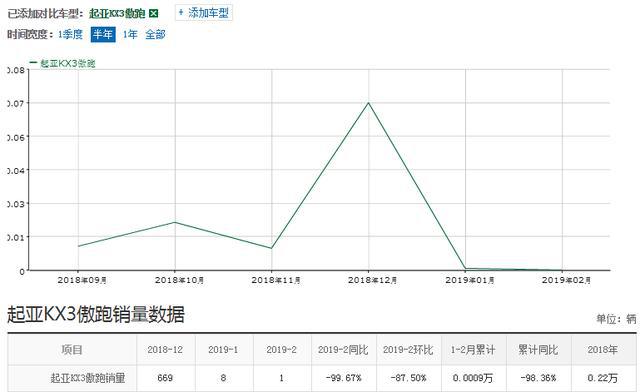Click the 起亚KX3傲跑 compared model name
Screen dimensions: 640x392
(117, 13)
